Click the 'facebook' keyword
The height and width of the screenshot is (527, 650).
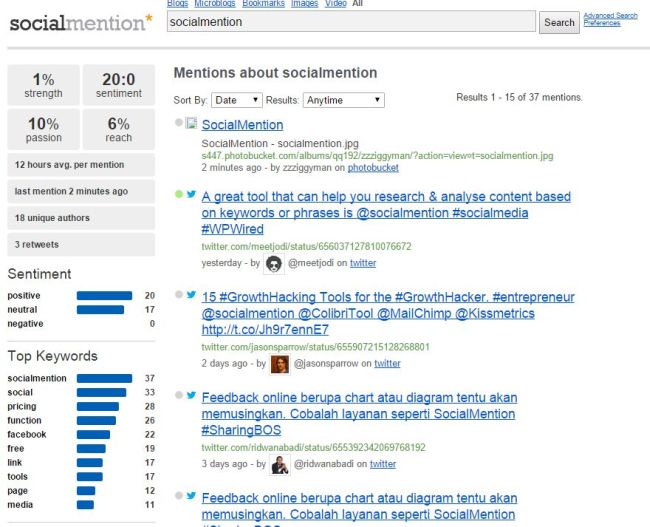pyautogui.click(x=27, y=434)
